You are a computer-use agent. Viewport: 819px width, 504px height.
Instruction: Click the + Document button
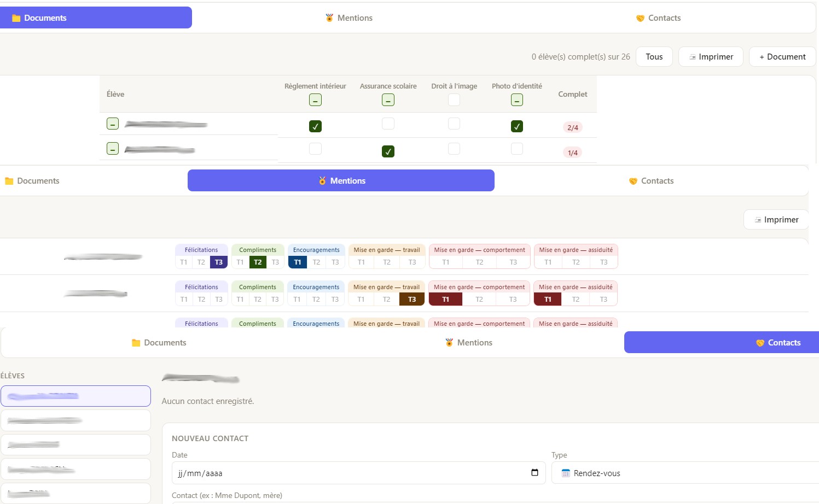coord(782,57)
